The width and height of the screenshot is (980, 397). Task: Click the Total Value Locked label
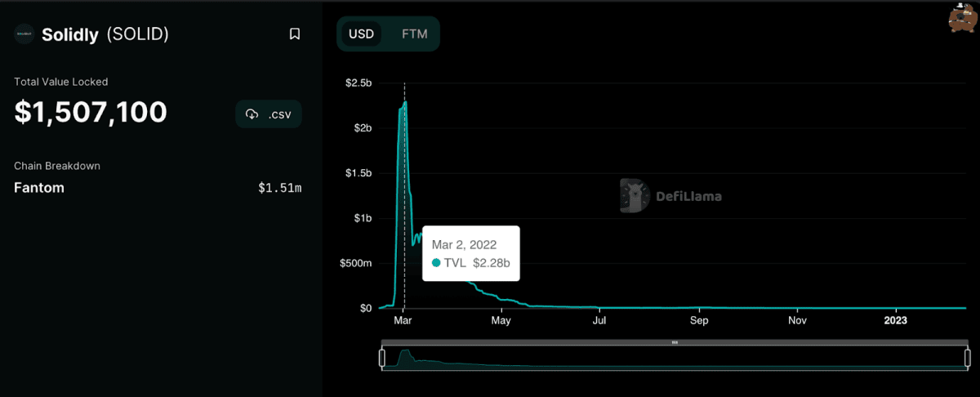tap(61, 82)
